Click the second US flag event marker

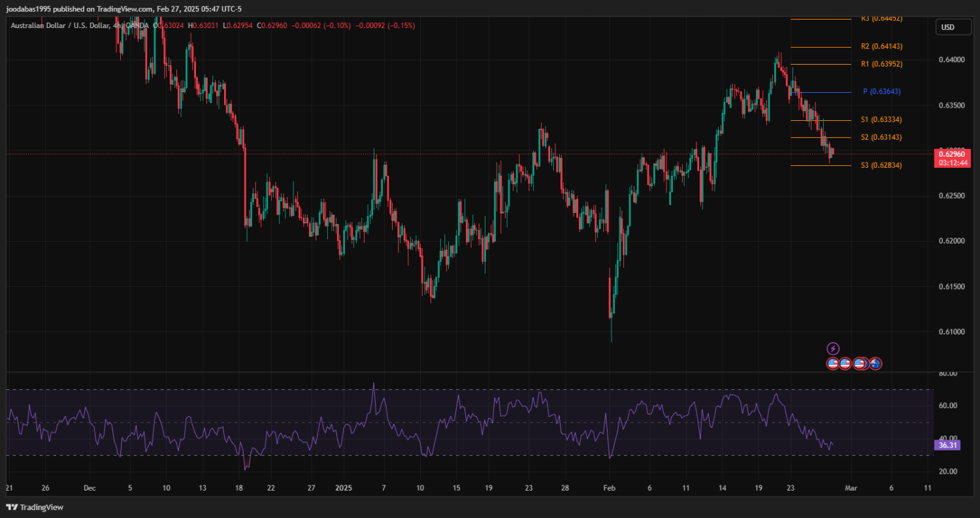pyautogui.click(x=845, y=363)
